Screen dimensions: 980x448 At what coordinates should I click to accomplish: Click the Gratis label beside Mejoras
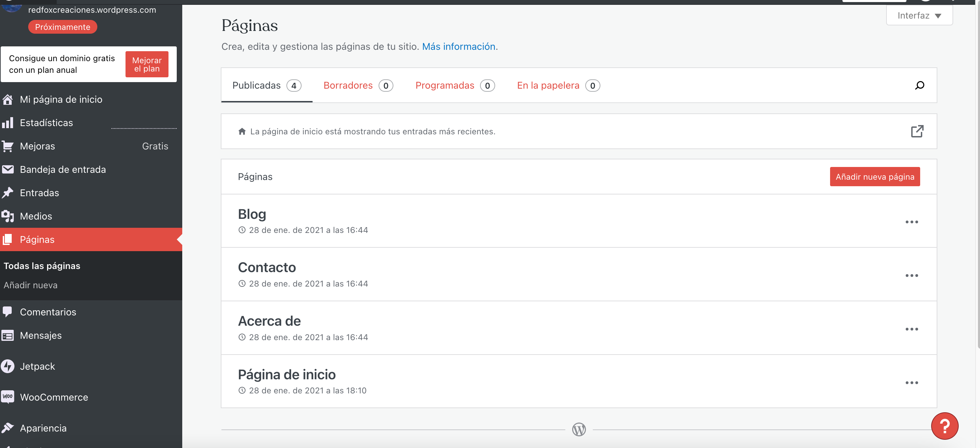pyautogui.click(x=155, y=146)
